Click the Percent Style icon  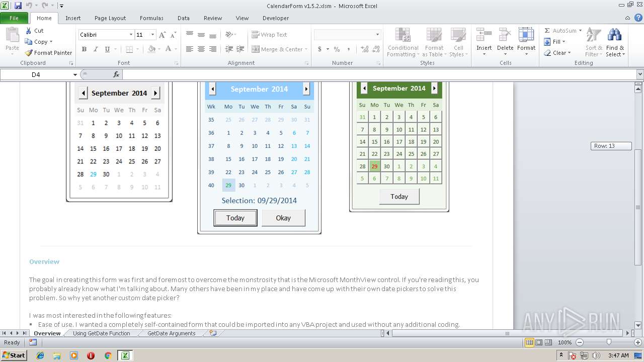337,49
